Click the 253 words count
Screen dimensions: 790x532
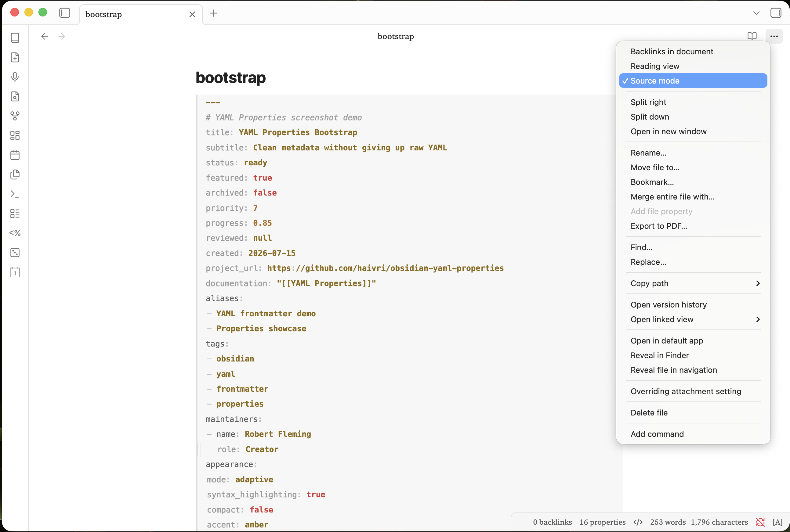coord(668,522)
